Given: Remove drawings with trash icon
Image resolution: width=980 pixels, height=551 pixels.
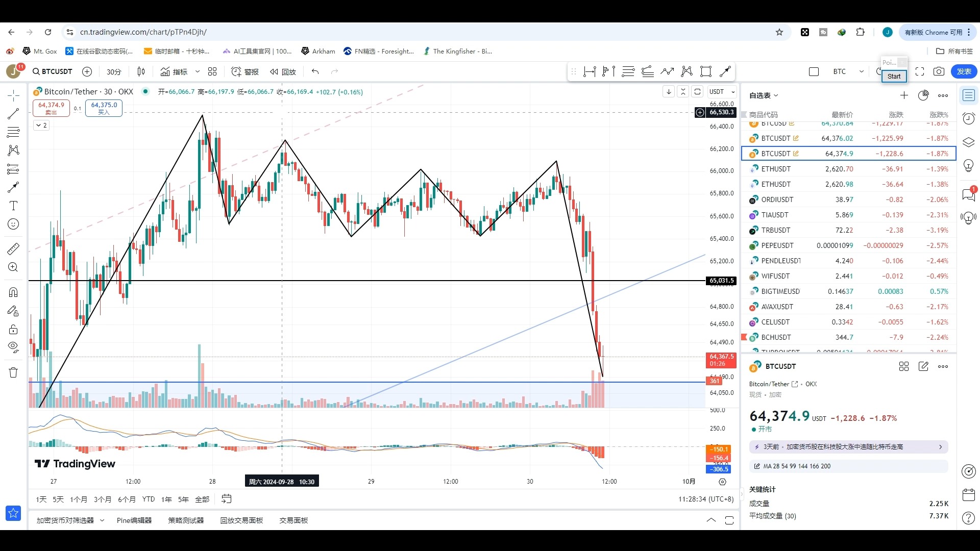Looking at the screenshot, I should [x=13, y=372].
